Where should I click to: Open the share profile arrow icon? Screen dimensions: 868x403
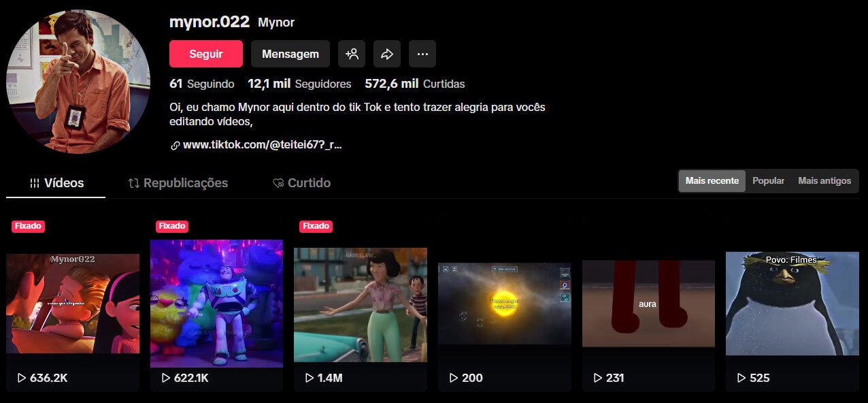(387, 53)
